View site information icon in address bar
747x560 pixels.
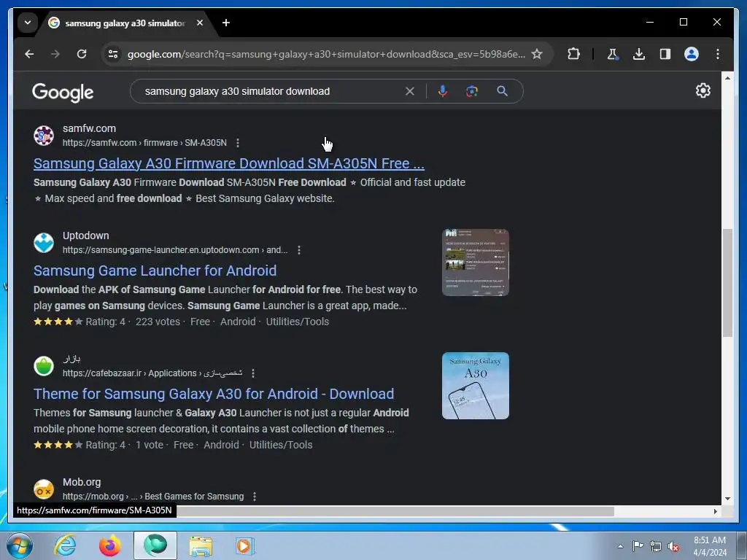tap(113, 54)
